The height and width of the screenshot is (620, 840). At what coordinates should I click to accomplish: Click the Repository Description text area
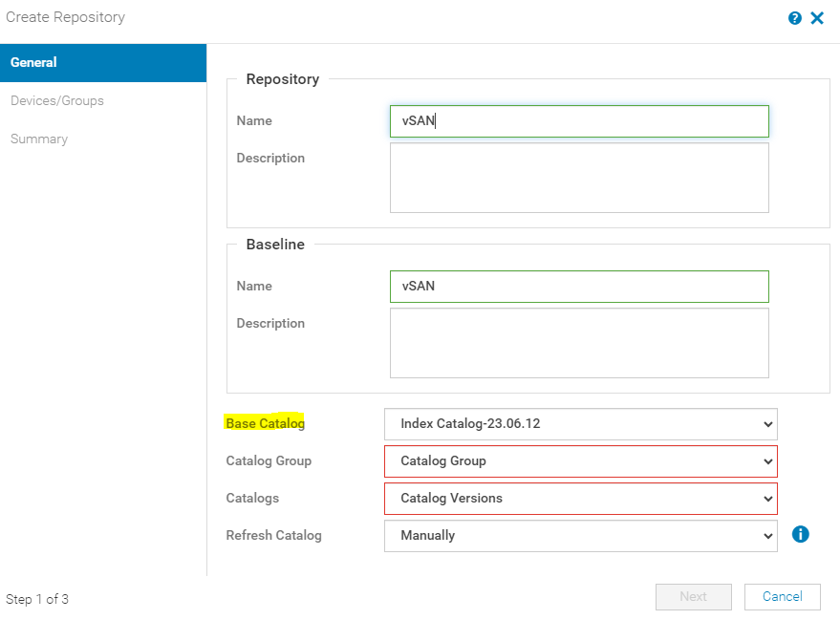coord(579,178)
